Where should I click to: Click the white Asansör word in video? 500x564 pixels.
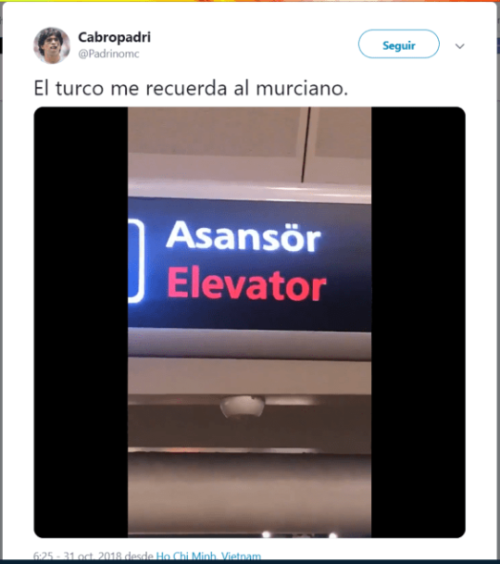coord(243,236)
